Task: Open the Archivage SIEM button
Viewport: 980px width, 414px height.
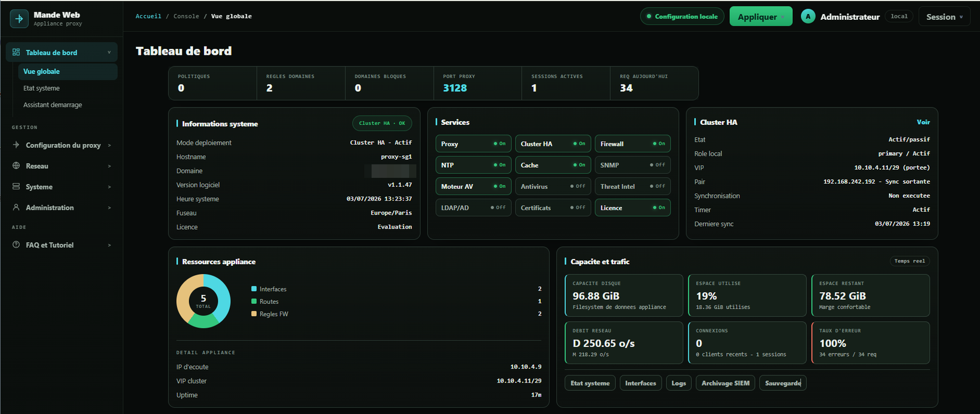Action: pyautogui.click(x=725, y=383)
